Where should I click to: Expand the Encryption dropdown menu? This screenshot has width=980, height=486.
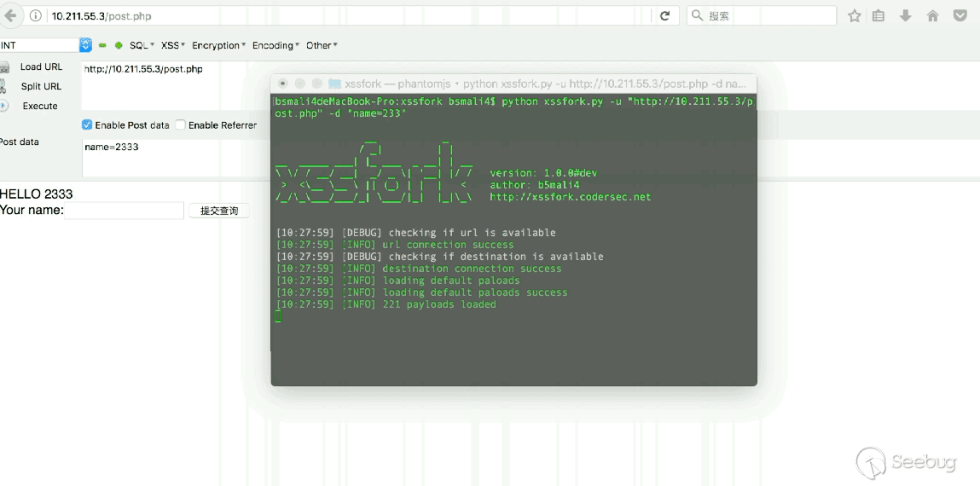click(x=219, y=45)
